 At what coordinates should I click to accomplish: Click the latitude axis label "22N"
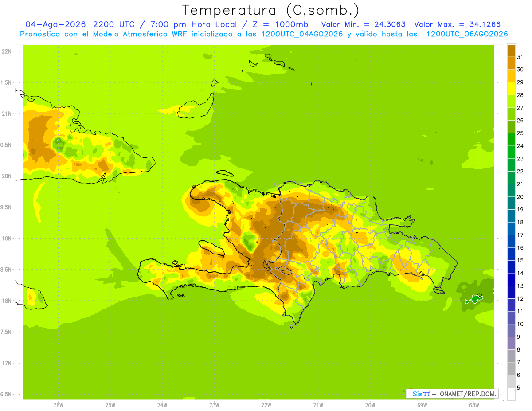pos(7,51)
